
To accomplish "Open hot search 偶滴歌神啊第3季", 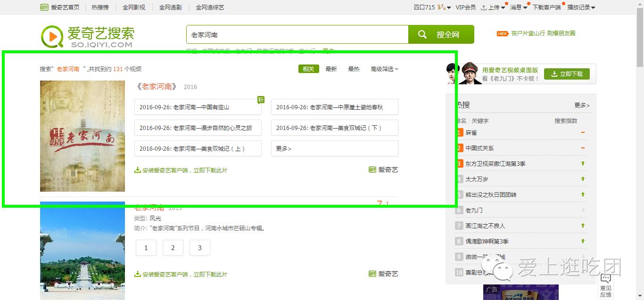I will click(487, 241).
